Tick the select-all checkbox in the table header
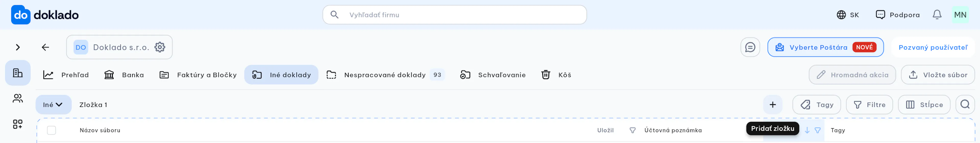Screen dimensions: 980x143 (x=51, y=130)
